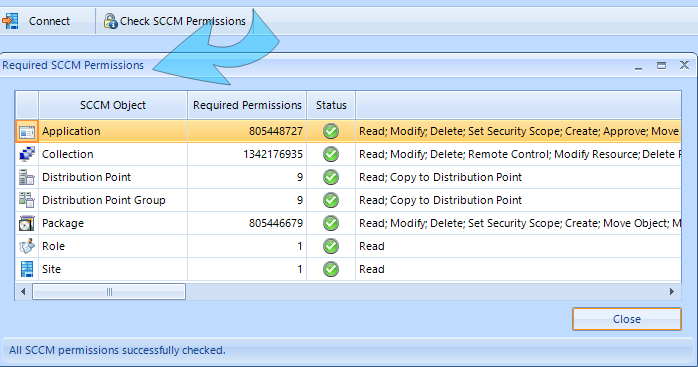Maximize the Required SCCM Permissions window
Screen dimensions: 698x367
[x=661, y=65]
